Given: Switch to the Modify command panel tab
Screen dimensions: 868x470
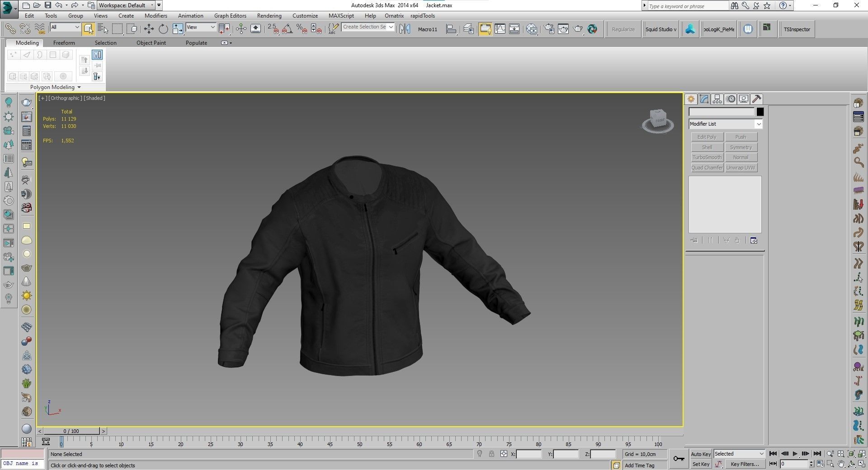Looking at the screenshot, I should pyautogui.click(x=704, y=99).
